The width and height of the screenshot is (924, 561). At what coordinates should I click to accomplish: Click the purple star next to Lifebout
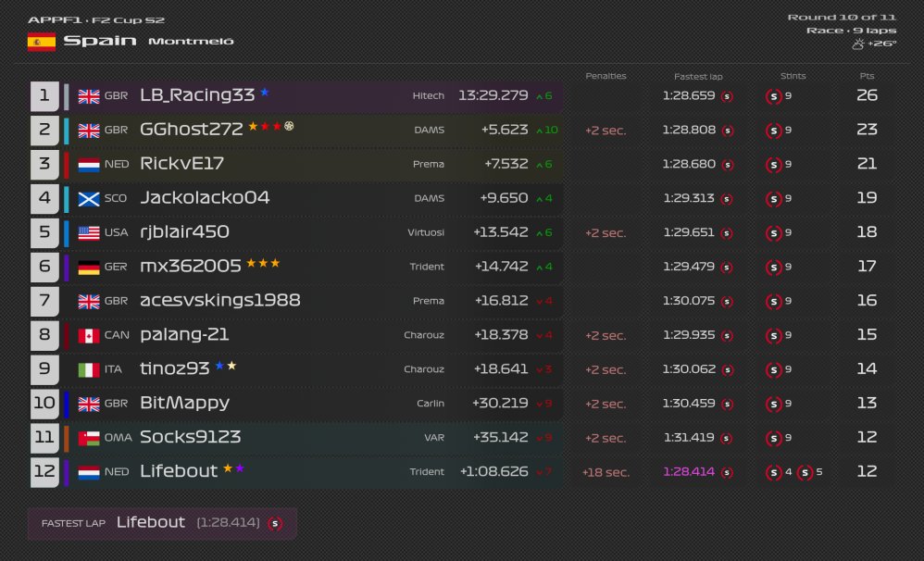tap(240, 467)
